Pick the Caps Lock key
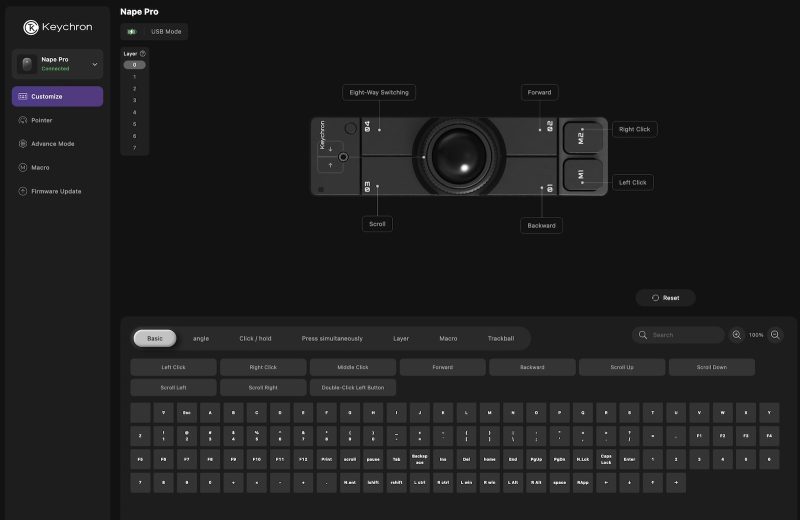This screenshot has height=520, width=800. 606,459
